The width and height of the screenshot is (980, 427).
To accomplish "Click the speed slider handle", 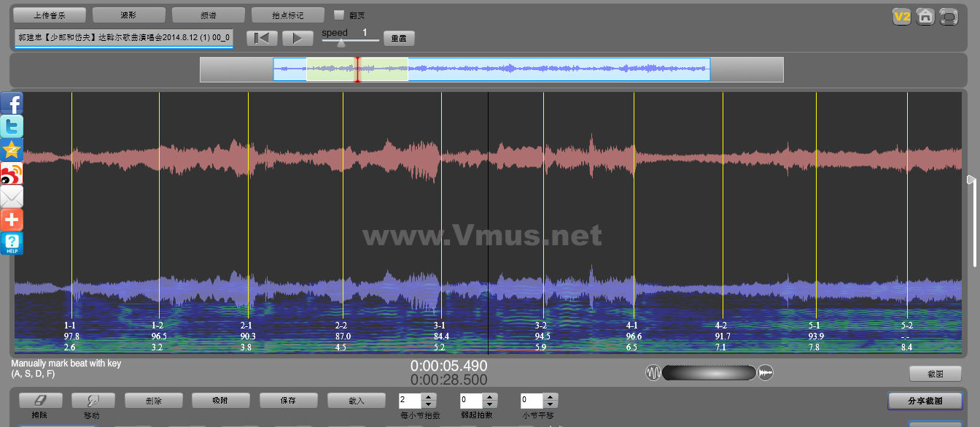I will pyautogui.click(x=341, y=43).
